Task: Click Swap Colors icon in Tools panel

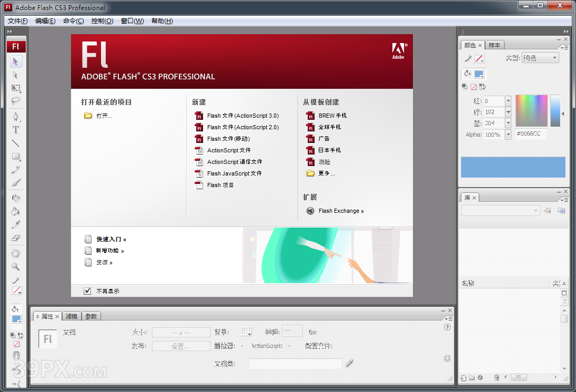Action: pos(20,335)
